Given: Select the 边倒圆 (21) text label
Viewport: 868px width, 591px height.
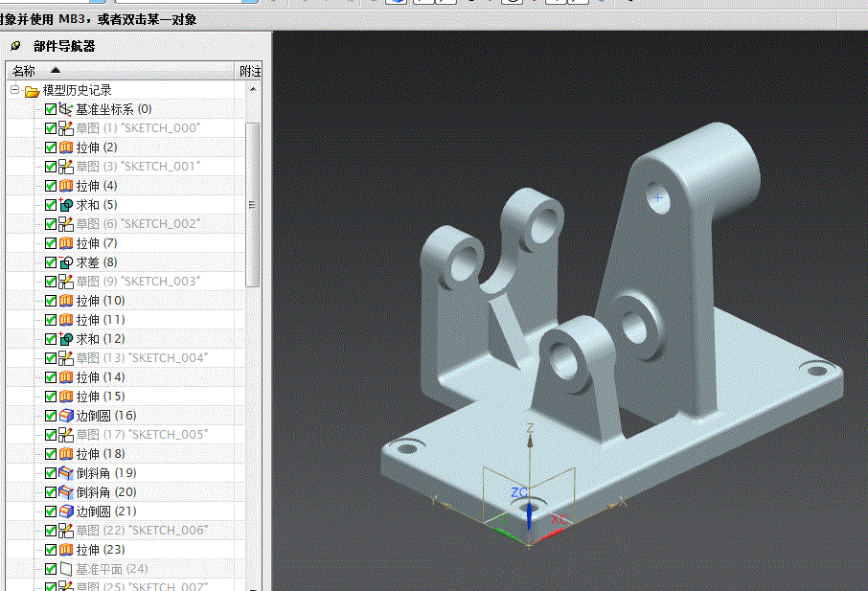Looking at the screenshot, I should (106, 511).
